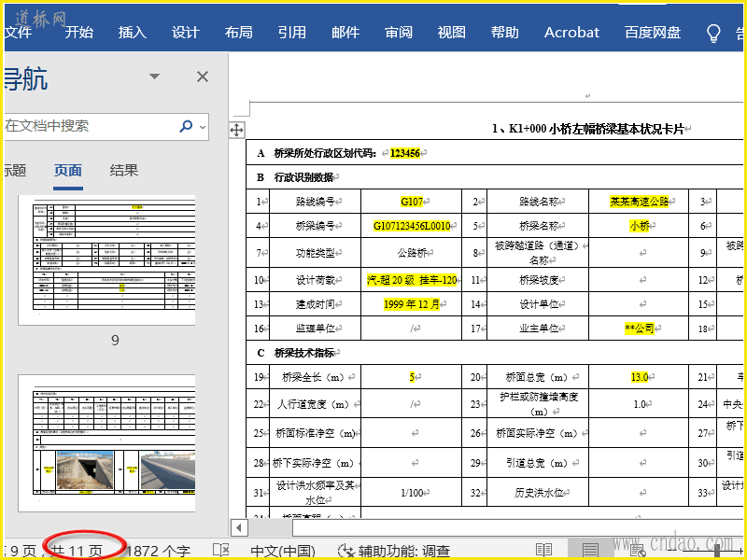Switch to the 结果 navigation tab
This screenshot has height=560, width=747.
tap(124, 171)
